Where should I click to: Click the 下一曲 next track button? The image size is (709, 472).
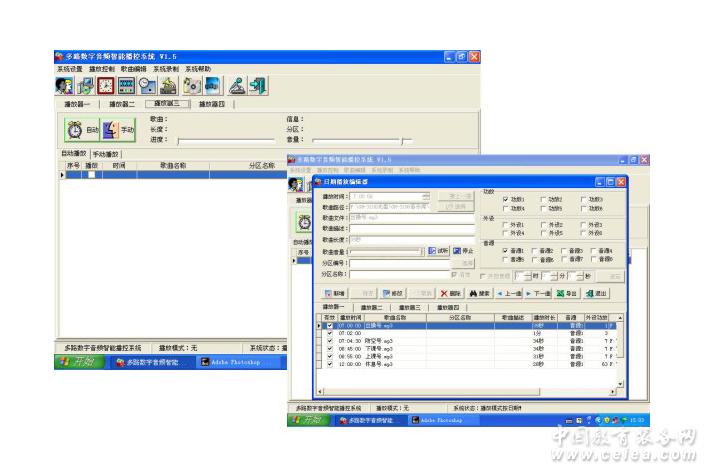click(538, 294)
